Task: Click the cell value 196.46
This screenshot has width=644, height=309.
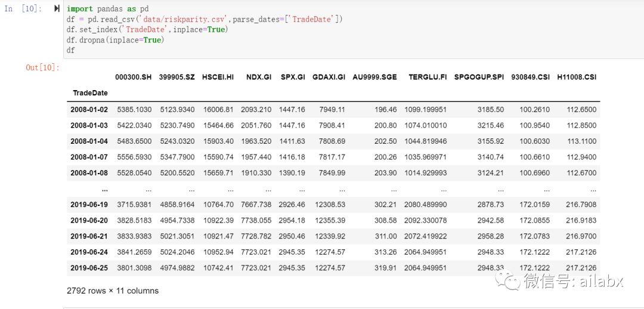Action: (386, 109)
